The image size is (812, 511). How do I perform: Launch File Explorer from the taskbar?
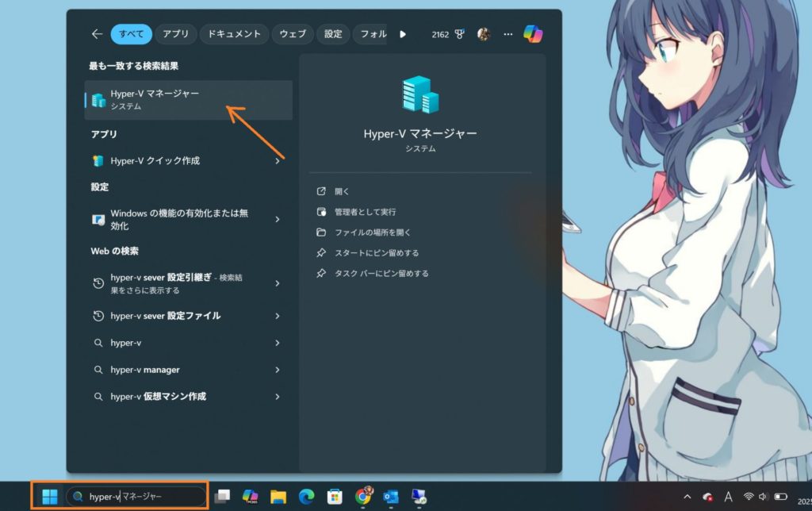[278, 497]
